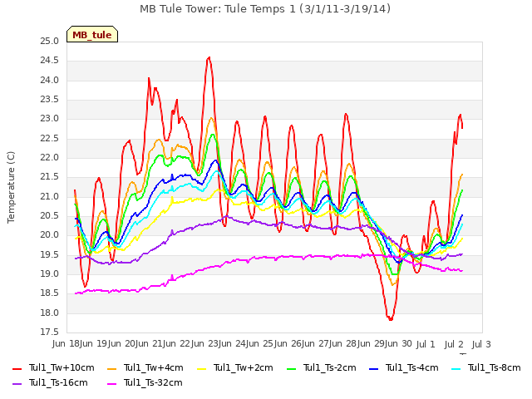The image size is (532, 399).
Task: Click the orange Tul1_Tw+4cm legend swatch
Action: 111,368
